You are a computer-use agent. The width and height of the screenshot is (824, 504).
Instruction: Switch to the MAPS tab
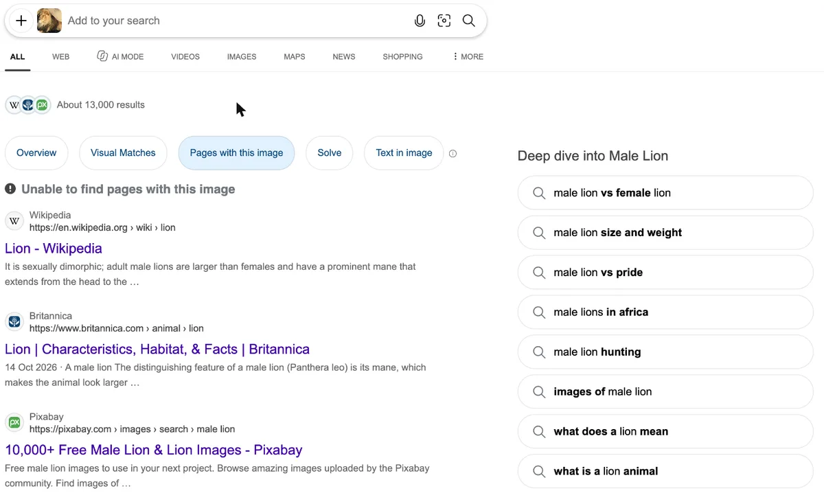point(295,57)
